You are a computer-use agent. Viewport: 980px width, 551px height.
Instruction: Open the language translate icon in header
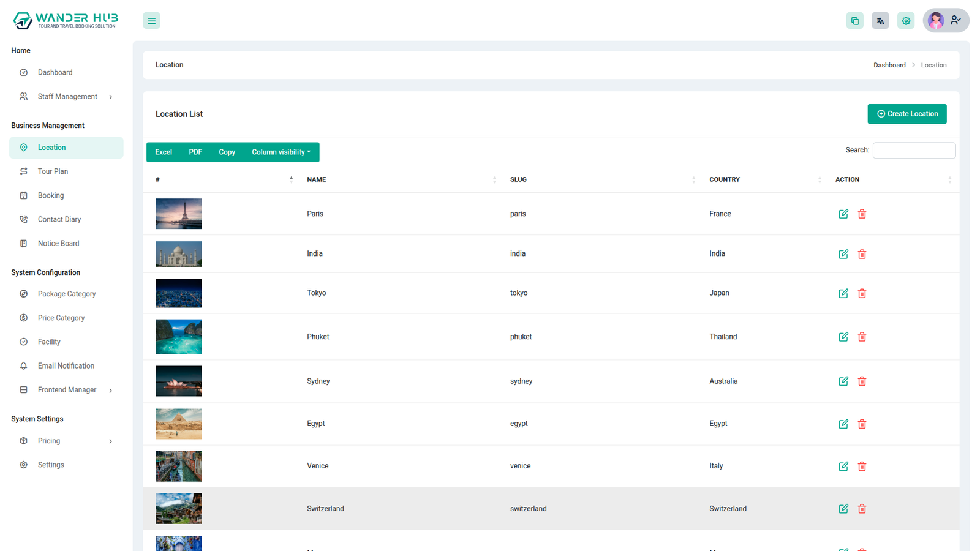pyautogui.click(x=880, y=21)
